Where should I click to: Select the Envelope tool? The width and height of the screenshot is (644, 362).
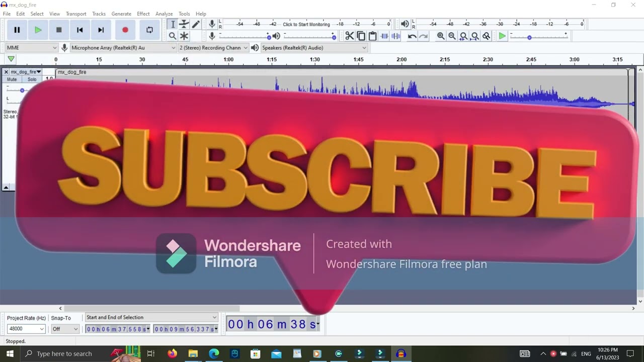184,24
